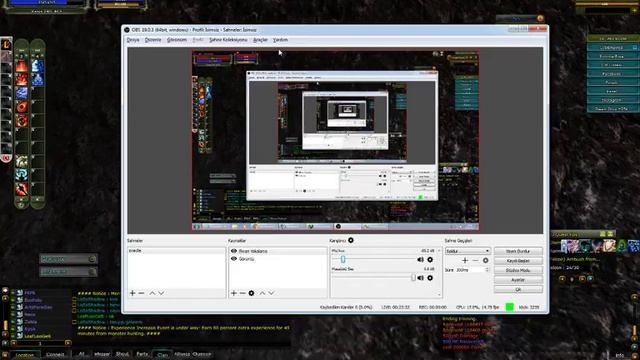Click the OBS preview canvas

point(336,140)
